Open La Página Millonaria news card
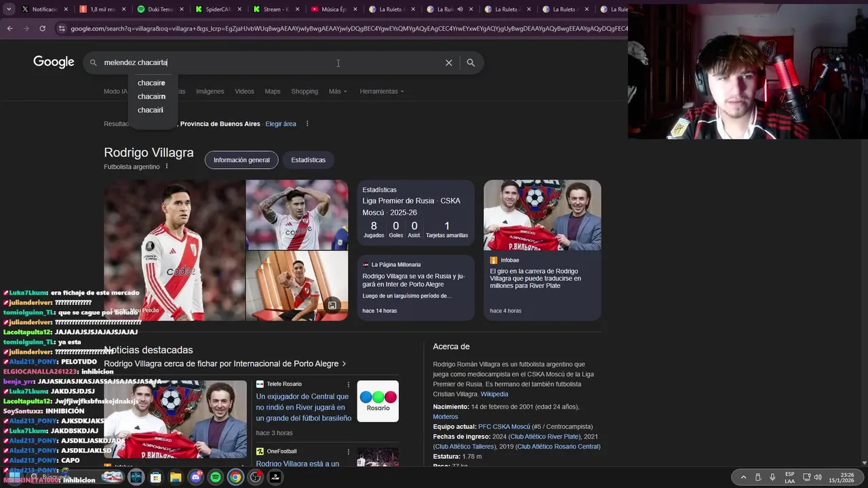This screenshot has width=868, height=488. 416,287
